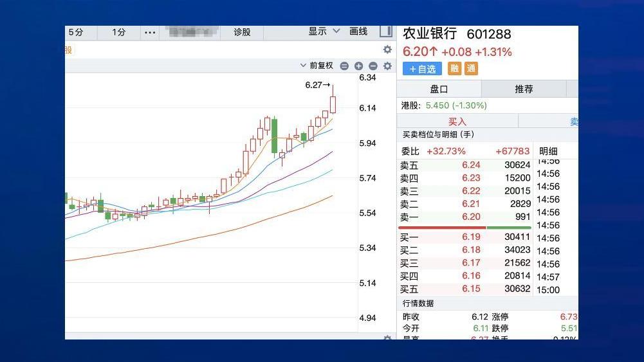Click the 14:57 trade detail entry
This screenshot has height=362, width=644.
click(548, 277)
